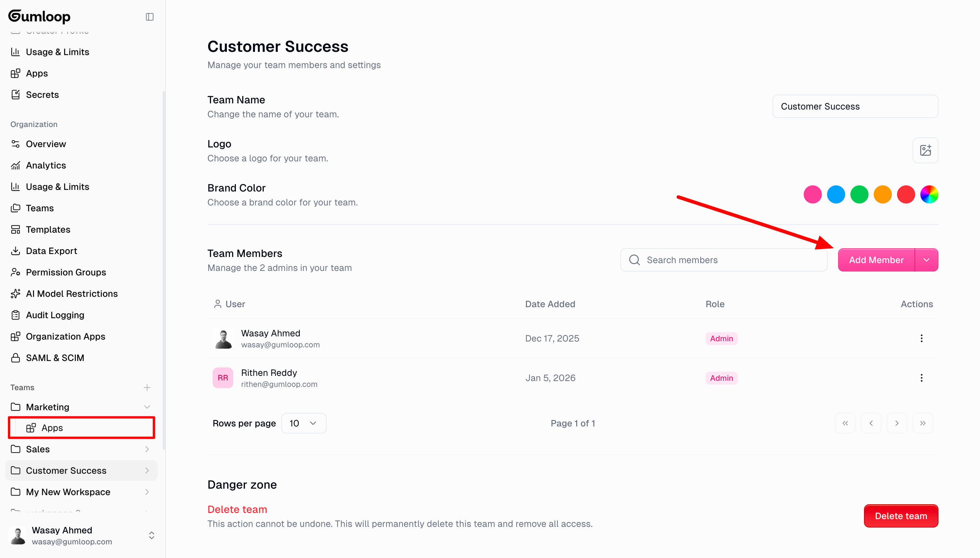Open Permission Groups
This screenshot has height=558, width=980.
tap(66, 272)
